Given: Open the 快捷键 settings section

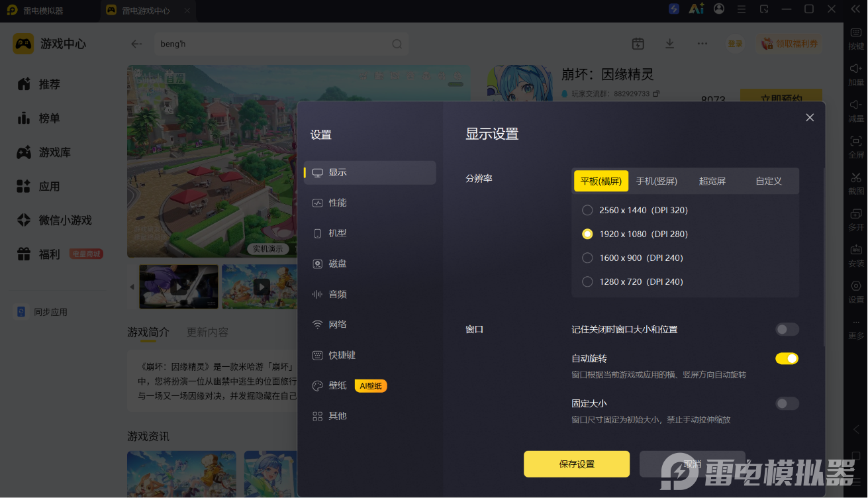Looking at the screenshot, I should (x=369, y=355).
